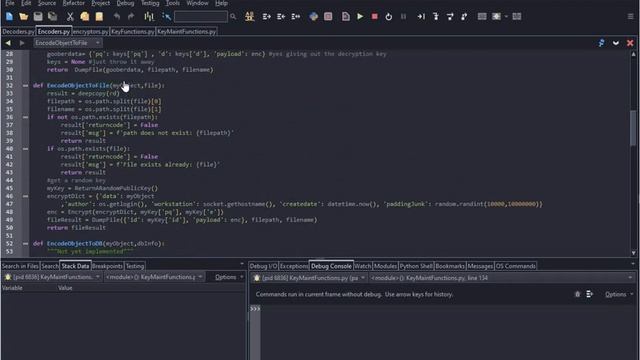640x360 pixels.
Task: Open the editor split chevron menu
Action: [x=616, y=43]
